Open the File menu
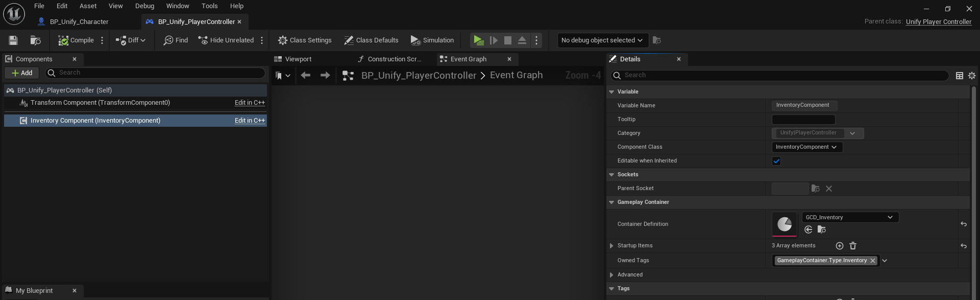The width and height of the screenshot is (980, 300). pos(39,6)
